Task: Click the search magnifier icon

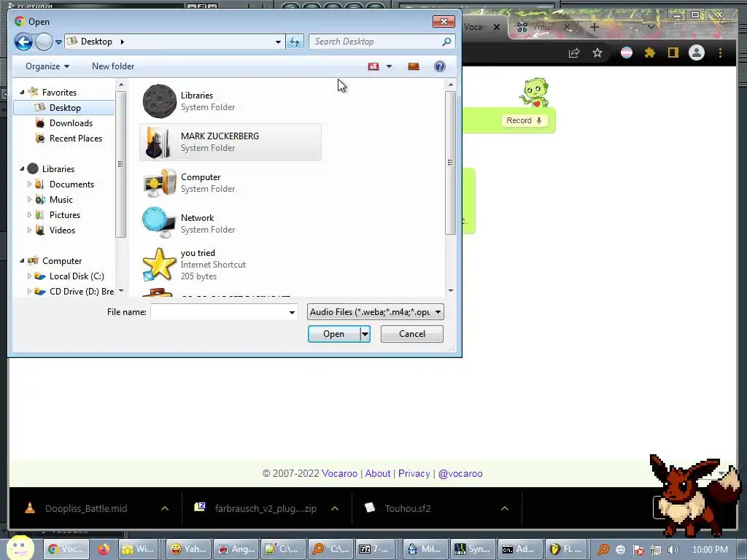Action: 447,42
